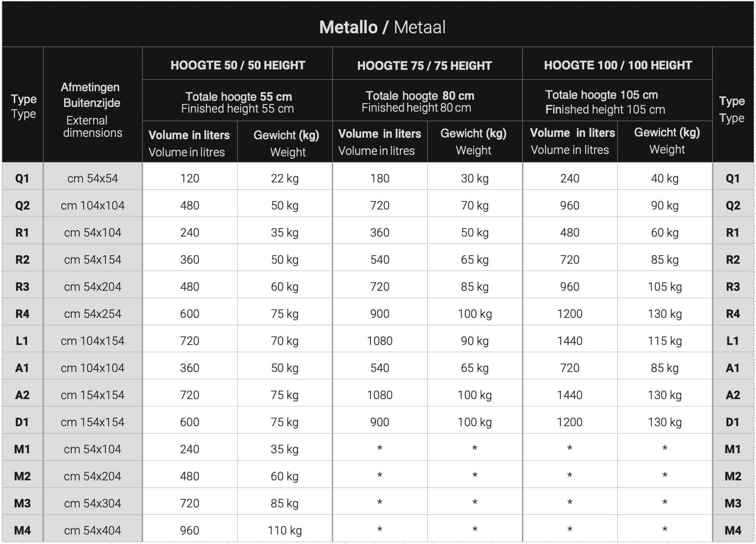Click the Totale hoogte 55 cm subheader

(x=238, y=96)
